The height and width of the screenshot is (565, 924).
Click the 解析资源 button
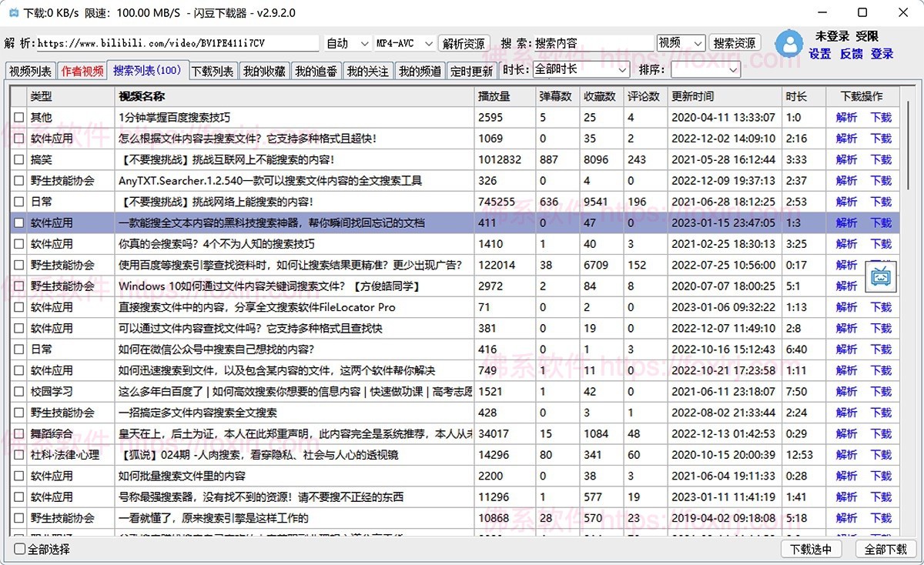pos(463,44)
